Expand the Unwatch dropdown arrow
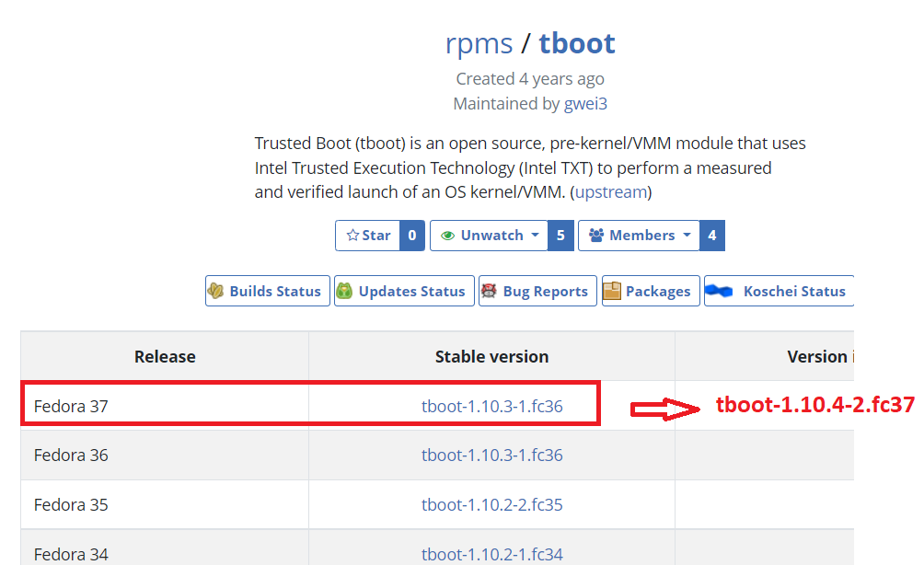924x565 pixels. (535, 235)
